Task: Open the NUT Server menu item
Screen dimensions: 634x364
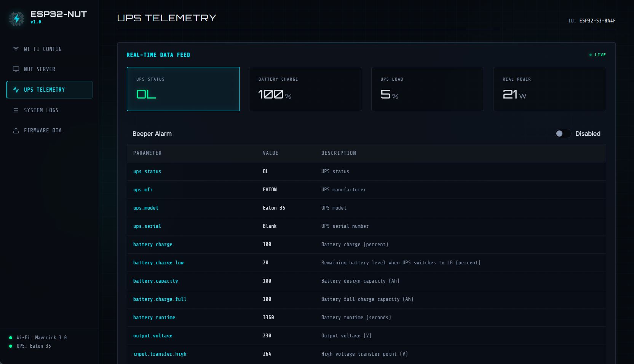Action: 50,69
